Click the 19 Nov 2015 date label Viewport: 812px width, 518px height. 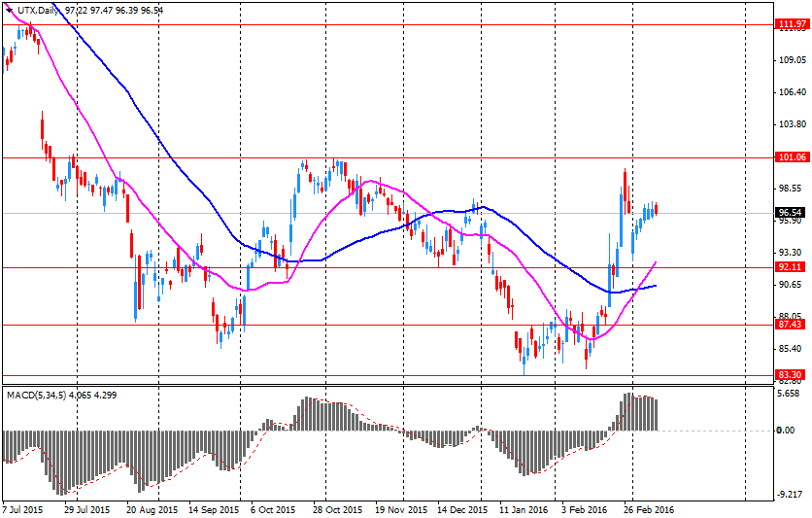402,510
